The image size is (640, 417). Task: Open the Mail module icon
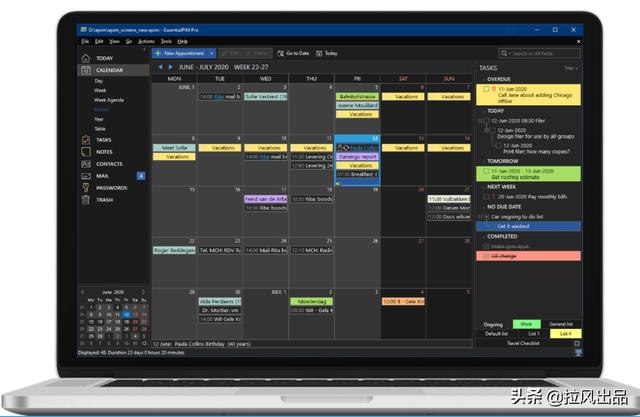pyautogui.click(x=86, y=176)
